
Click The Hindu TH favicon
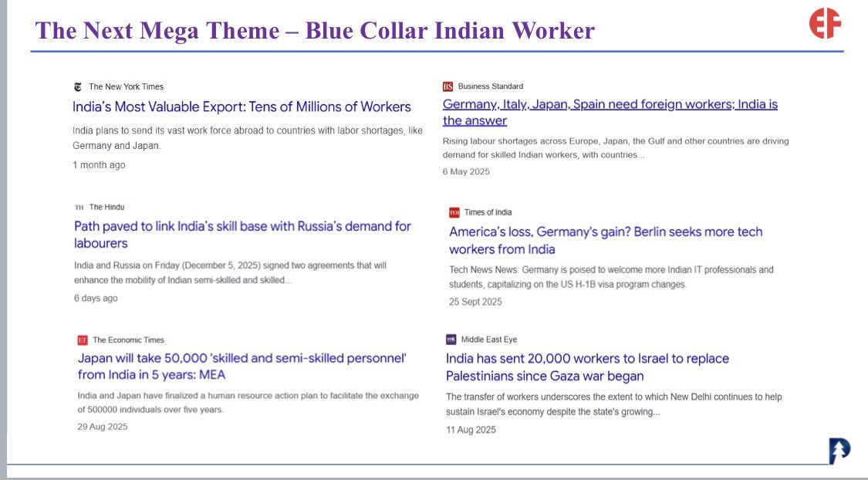79,208
